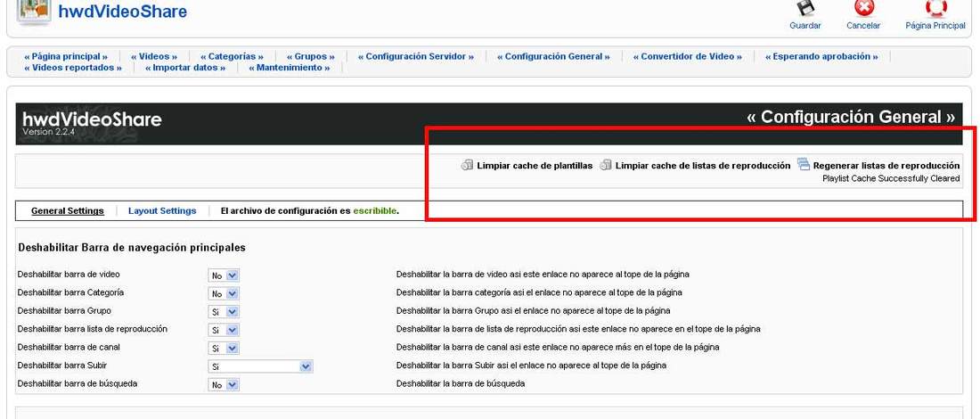The height and width of the screenshot is (419, 980).
Task: Open Deshabilitar barra Categoría dropdown
Action: click(x=223, y=294)
